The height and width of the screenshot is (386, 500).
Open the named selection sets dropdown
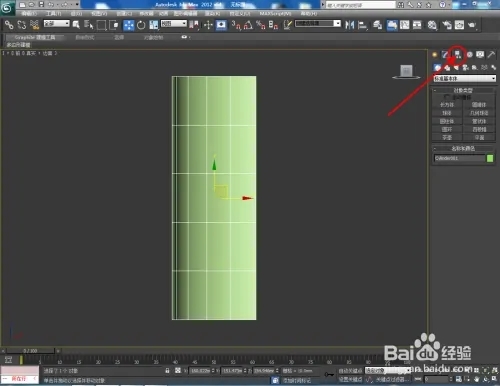[318, 24]
